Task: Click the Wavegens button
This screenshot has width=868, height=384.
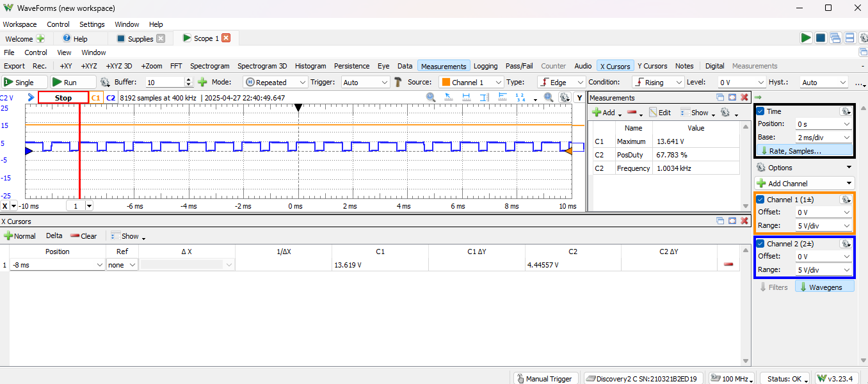Action: [x=824, y=287]
